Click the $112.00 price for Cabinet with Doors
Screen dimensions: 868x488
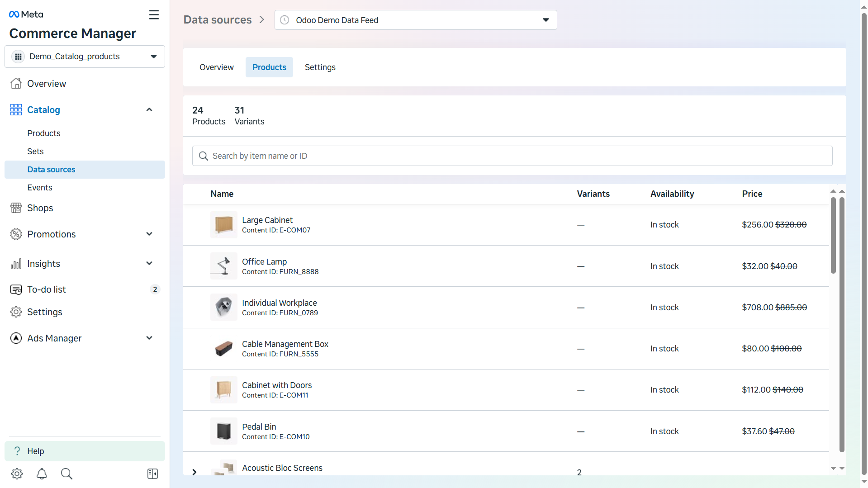tap(756, 389)
